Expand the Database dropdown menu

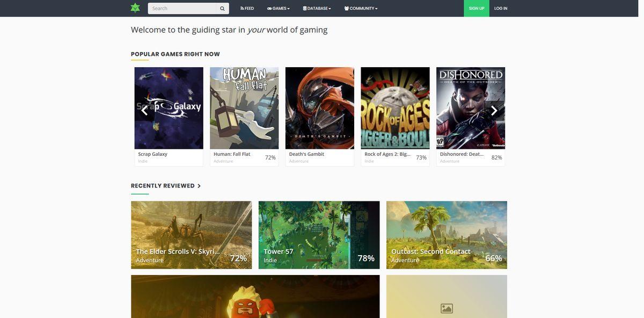(x=317, y=9)
